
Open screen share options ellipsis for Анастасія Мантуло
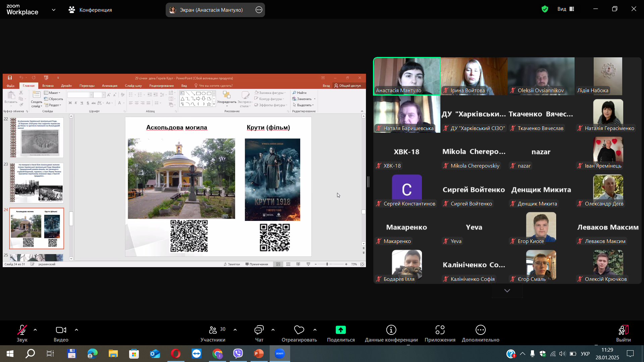(259, 10)
